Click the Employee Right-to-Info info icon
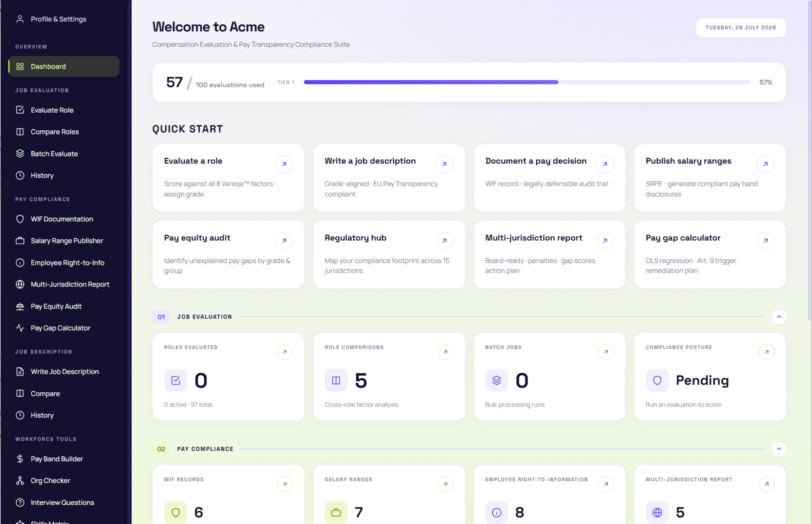812x524 pixels. tap(20, 263)
